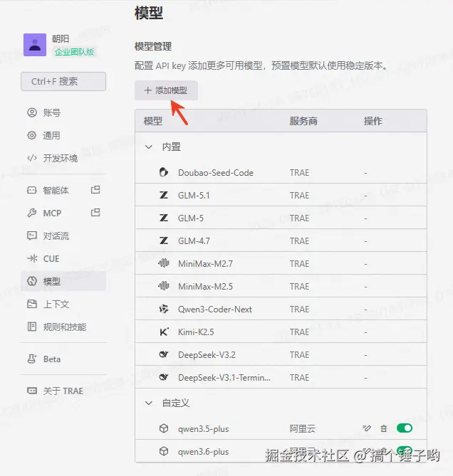Collapse the 内置 built-in models group

(x=149, y=147)
